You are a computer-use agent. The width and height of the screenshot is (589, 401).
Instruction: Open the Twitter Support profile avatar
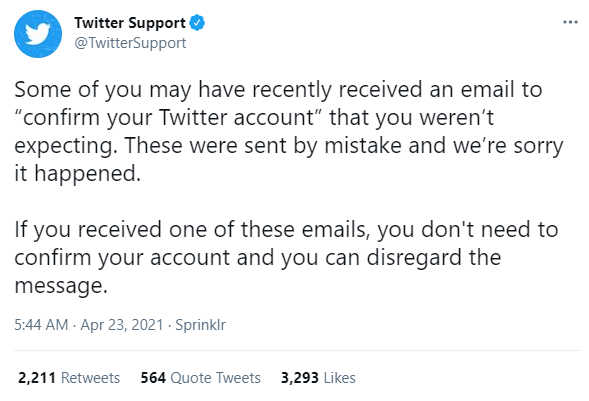coord(38,34)
